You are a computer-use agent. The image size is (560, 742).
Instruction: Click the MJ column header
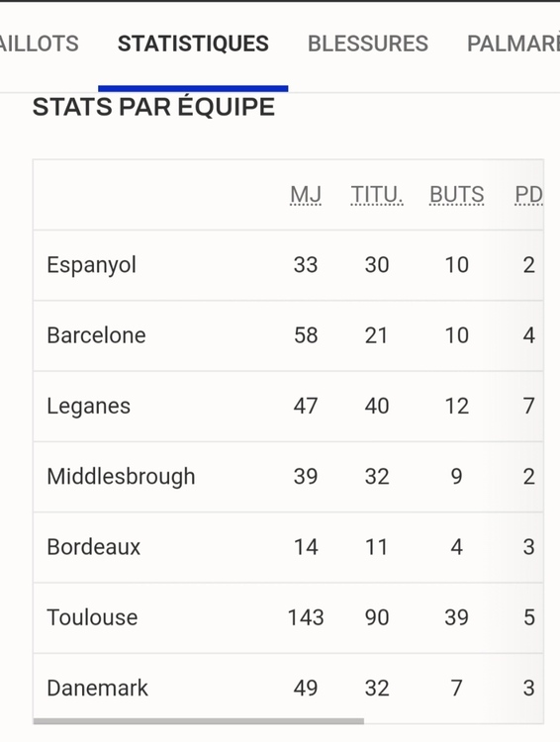(306, 195)
